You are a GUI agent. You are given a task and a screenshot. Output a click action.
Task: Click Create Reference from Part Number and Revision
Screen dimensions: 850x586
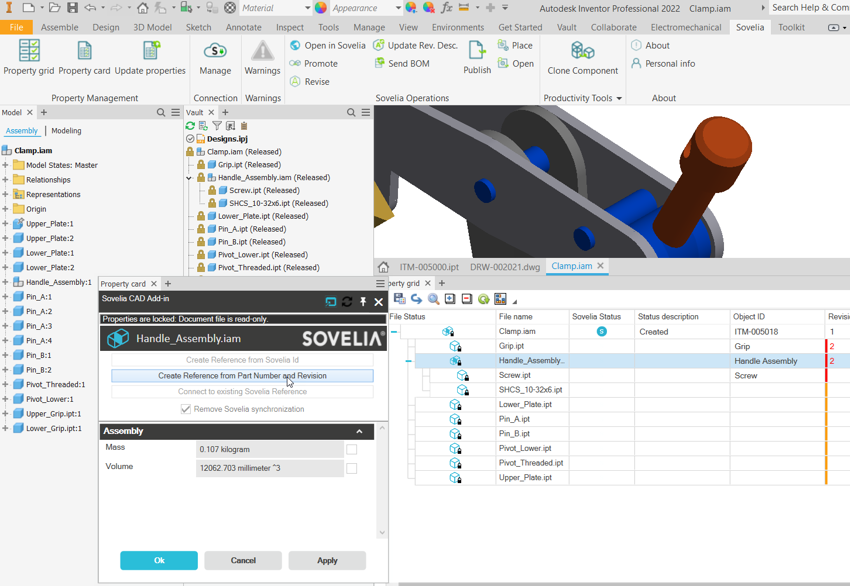coord(242,376)
